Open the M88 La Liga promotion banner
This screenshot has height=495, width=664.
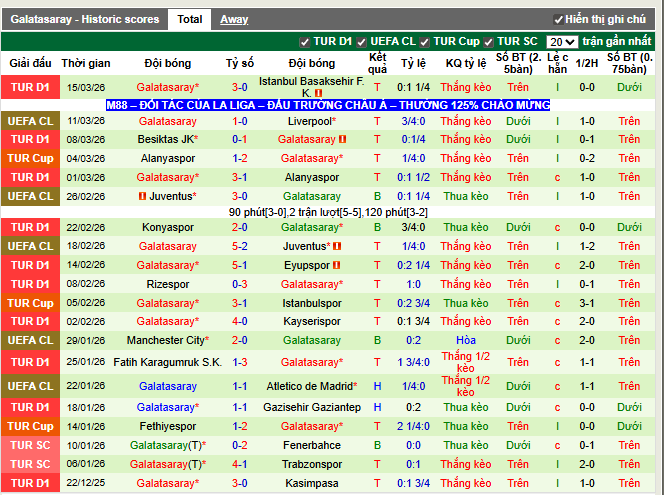pos(328,105)
